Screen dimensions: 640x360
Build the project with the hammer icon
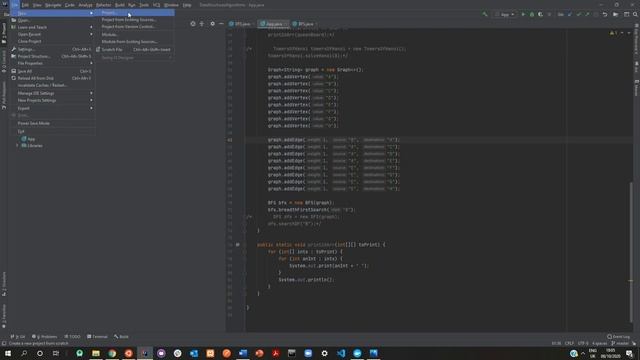(485, 14)
